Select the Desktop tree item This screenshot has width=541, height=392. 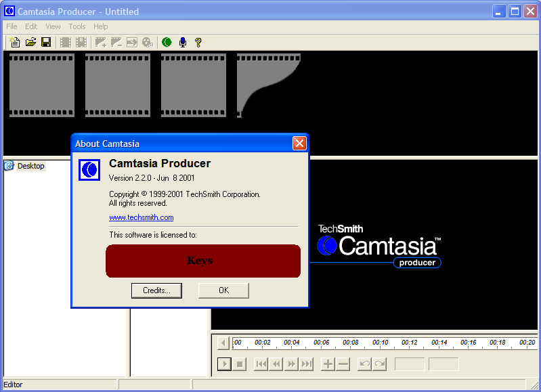point(30,166)
